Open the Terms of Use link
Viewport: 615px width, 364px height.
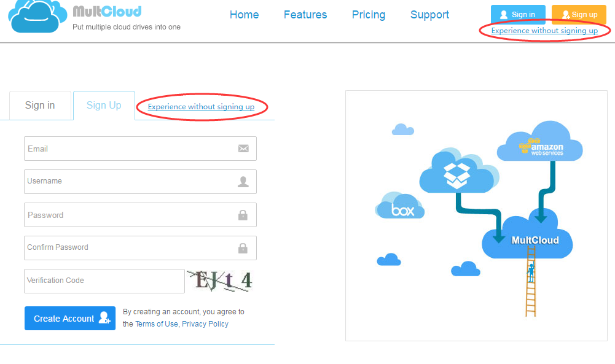click(x=157, y=324)
